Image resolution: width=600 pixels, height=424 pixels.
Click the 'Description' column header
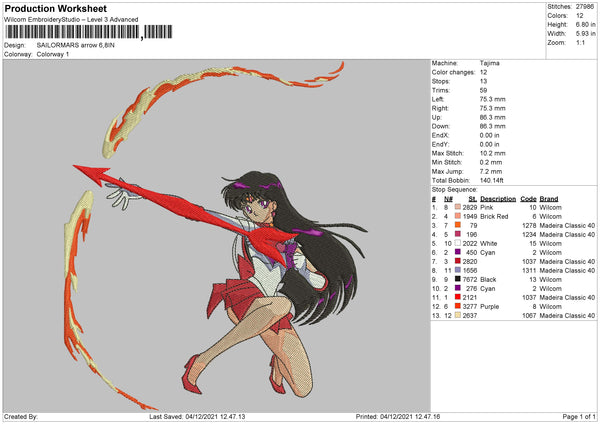pos(498,199)
